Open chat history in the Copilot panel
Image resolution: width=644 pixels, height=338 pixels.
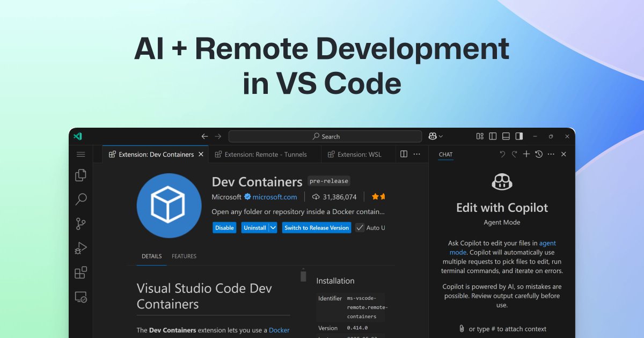pos(539,154)
